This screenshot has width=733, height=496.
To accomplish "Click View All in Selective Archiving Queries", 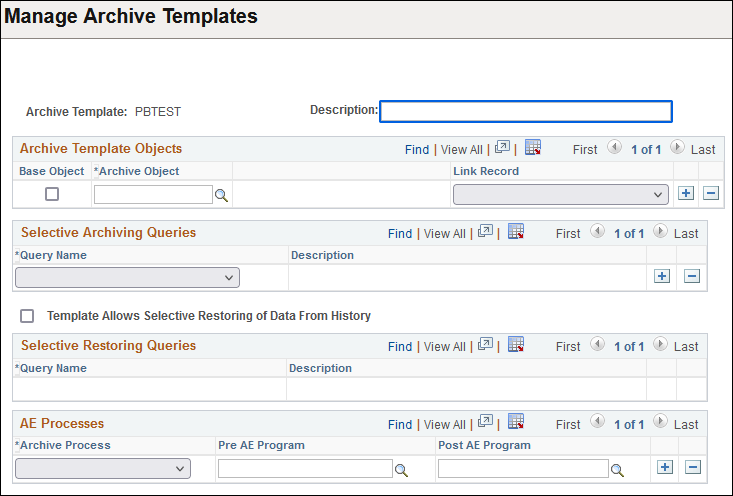I will click(x=445, y=234).
